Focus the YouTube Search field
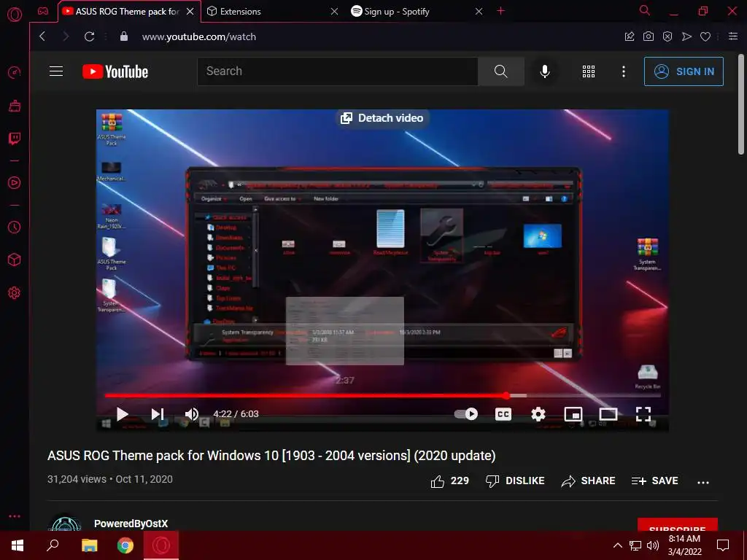The image size is (747, 560). [337, 71]
